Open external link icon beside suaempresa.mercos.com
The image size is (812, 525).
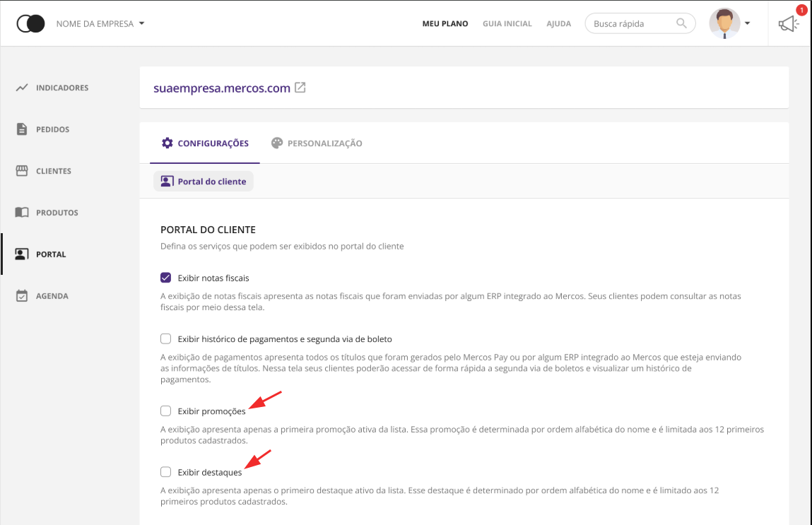click(x=300, y=88)
